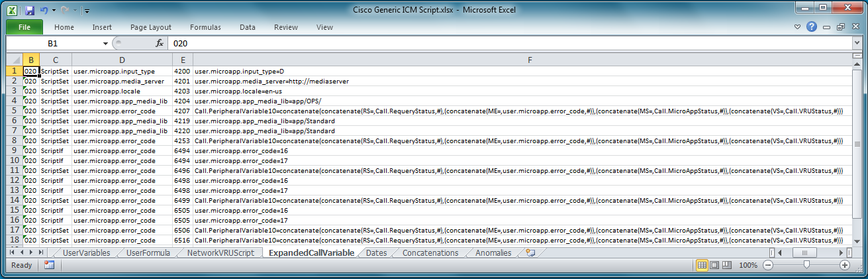Screen dimensions: 868x279
Task: Select column D header
Action: tap(122, 60)
